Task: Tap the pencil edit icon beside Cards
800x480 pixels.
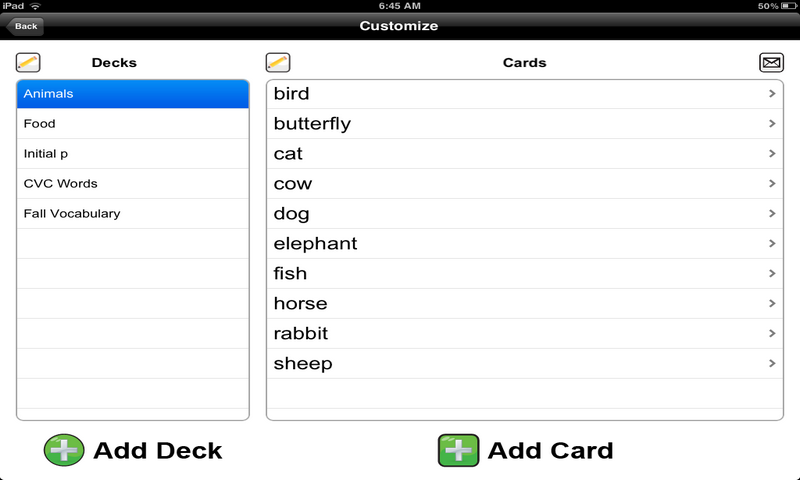Action: (x=278, y=63)
